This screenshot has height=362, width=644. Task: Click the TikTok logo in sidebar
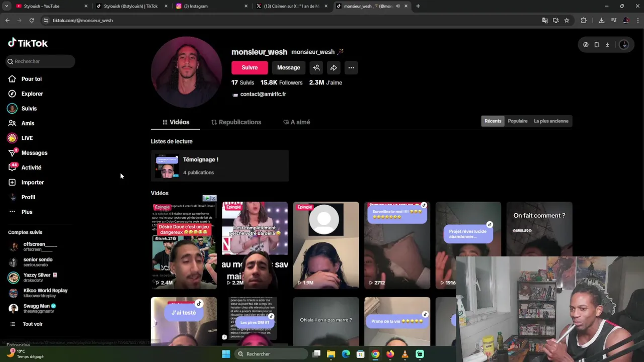click(28, 43)
